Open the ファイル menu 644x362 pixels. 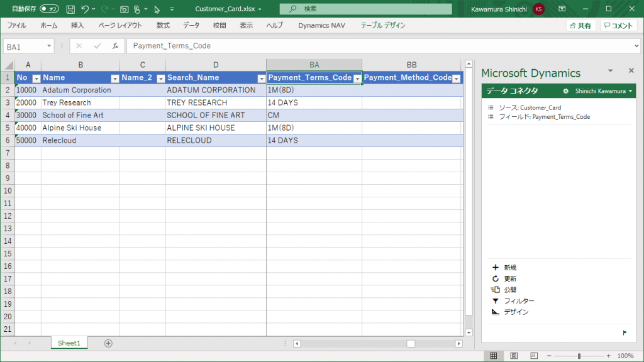pos(17,25)
